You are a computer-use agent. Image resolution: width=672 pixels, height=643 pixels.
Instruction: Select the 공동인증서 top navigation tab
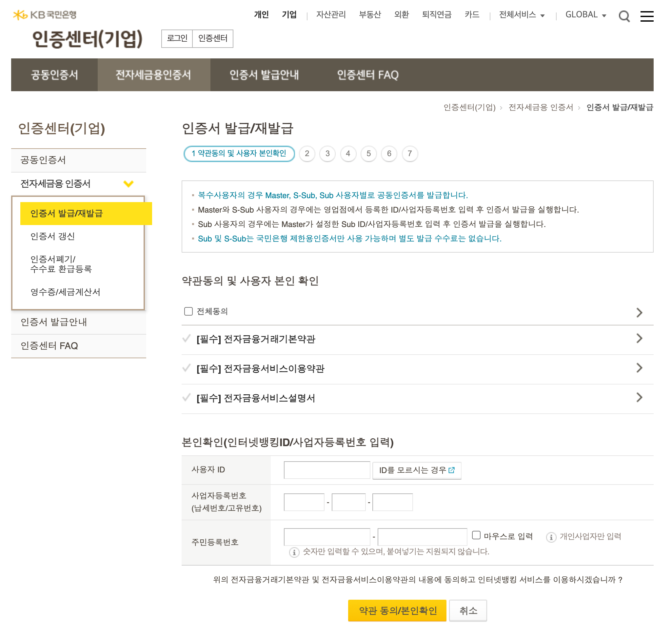54,75
